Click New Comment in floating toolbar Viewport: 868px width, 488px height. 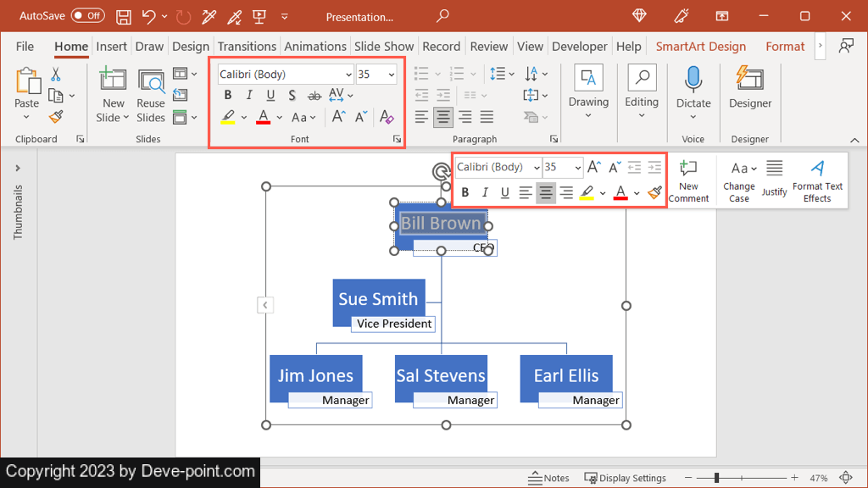[688, 180]
